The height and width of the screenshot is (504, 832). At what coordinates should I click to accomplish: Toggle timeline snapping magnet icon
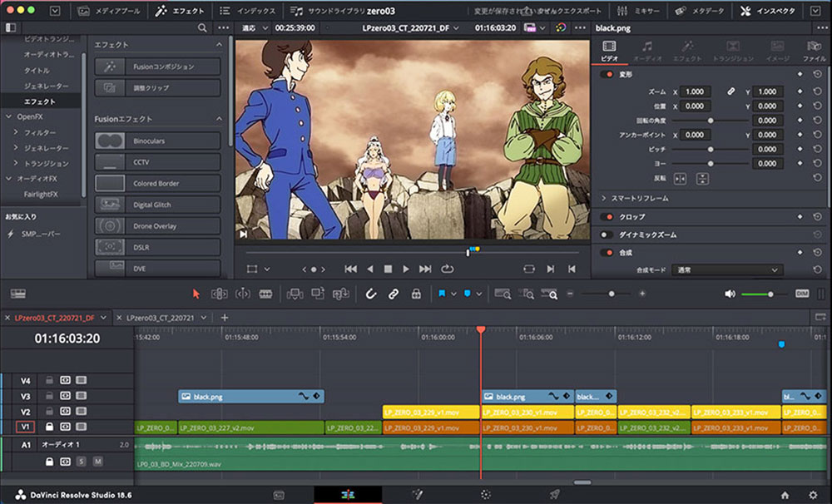(372, 294)
